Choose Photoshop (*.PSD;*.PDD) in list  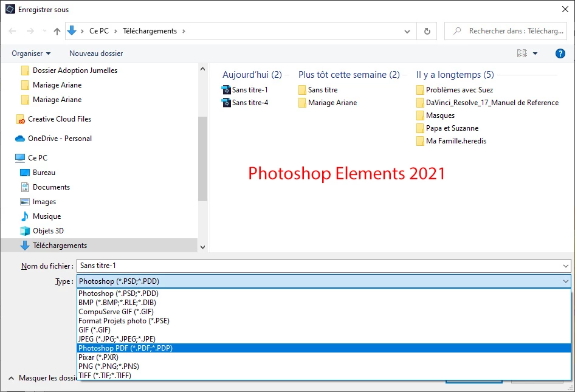pyautogui.click(x=324, y=294)
